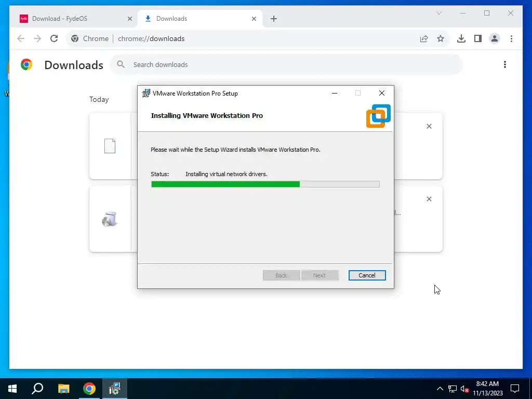Open Chrome toolbar downloads icon
532x399 pixels.
click(x=461, y=38)
